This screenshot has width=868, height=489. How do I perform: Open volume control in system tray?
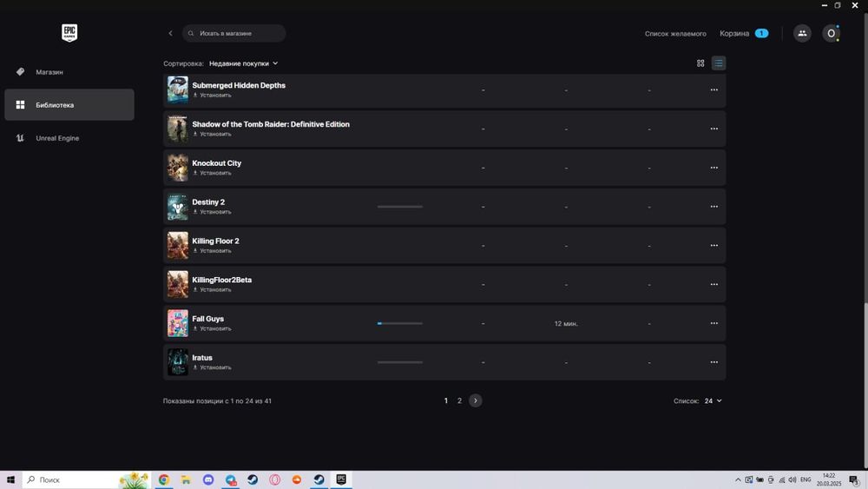pos(792,480)
